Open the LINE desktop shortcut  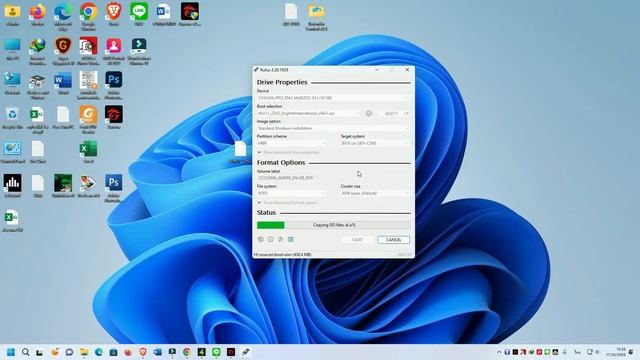point(139,15)
